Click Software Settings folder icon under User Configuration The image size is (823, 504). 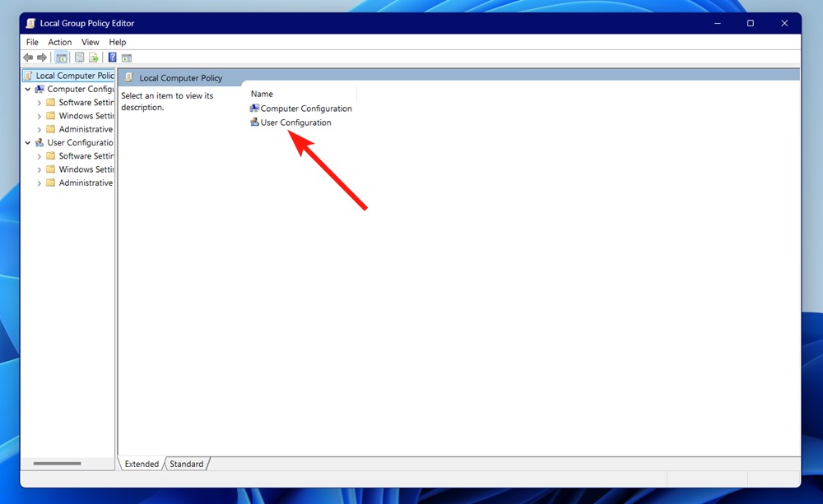(x=51, y=155)
